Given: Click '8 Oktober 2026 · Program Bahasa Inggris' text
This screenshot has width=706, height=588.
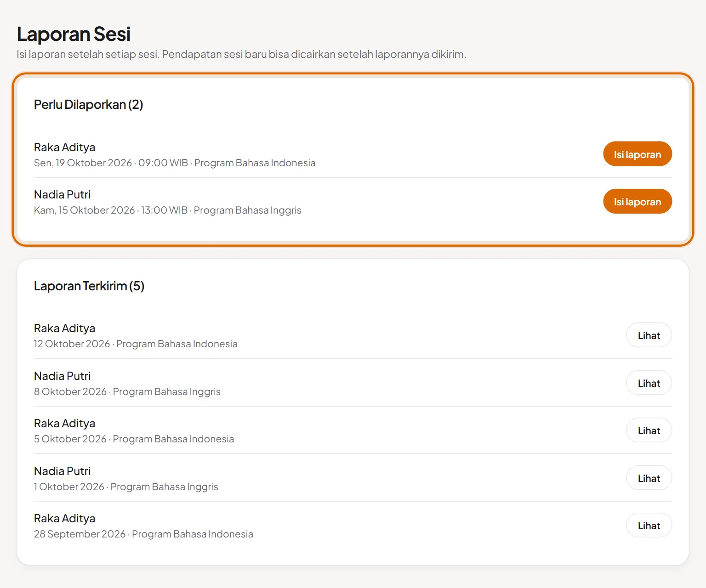Looking at the screenshot, I should [x=127, y=392].
